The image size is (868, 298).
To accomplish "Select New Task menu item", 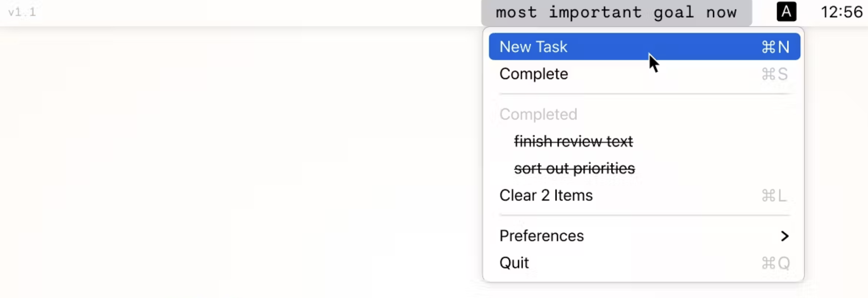I will point(644,47).
